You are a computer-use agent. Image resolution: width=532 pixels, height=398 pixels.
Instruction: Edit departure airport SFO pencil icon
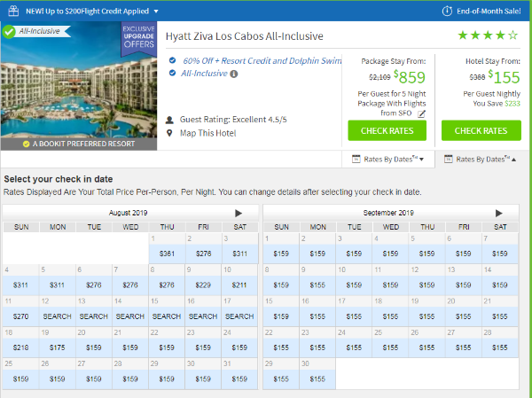[x=421, y=113]
